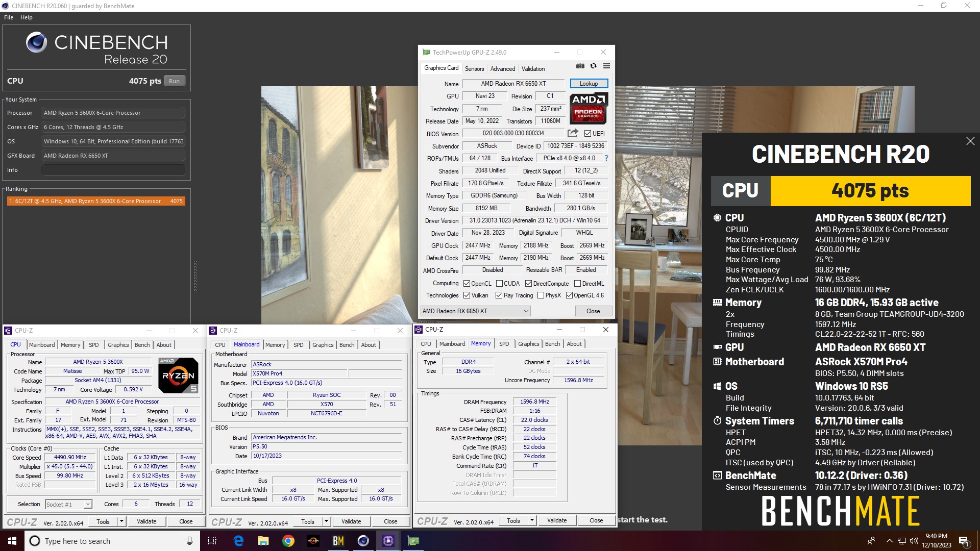Viewport: 980px width, 551px height.
Task: Toggle the Ray Tracing checkbox
Action: (499, 295)
